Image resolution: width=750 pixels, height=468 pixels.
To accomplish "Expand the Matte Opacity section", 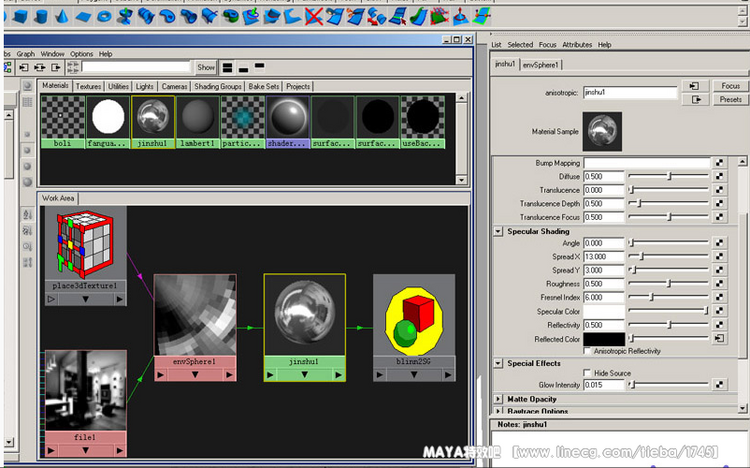I will (x=498, y=399).
